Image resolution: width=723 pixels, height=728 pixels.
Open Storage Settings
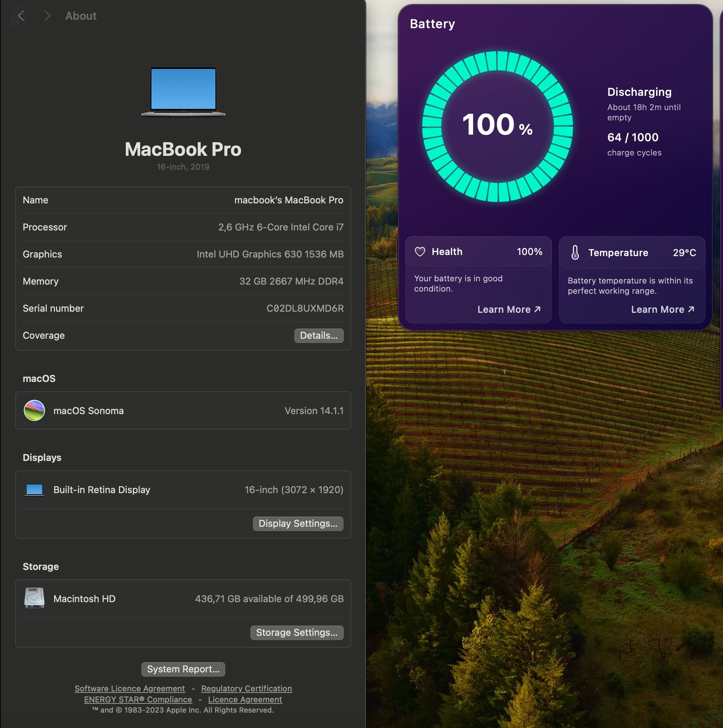(297, 632)
